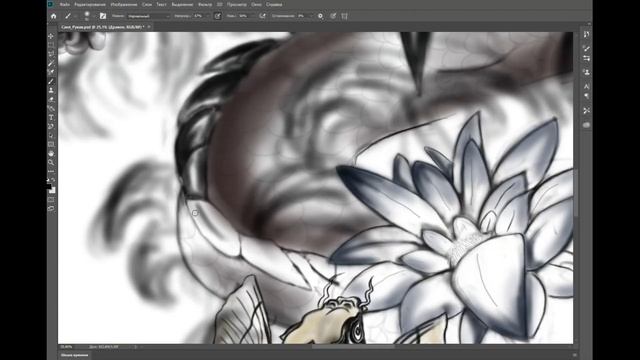Open the Выделение menu
This screenshot has height=360, width=640.
pyautogui.click(x=182, y=4)
